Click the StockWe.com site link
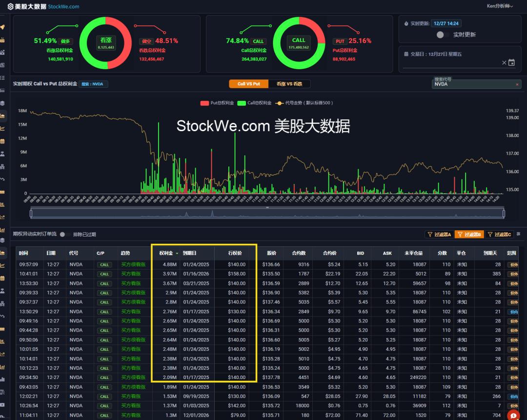Image resolution: width=527 pixels, height=420 pixels. [x=63, y=6]
